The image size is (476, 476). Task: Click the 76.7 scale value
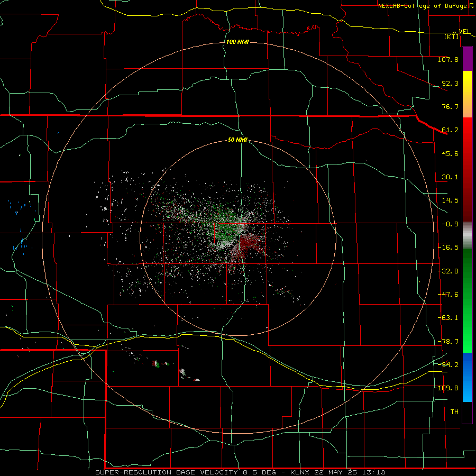click(450, 106)
